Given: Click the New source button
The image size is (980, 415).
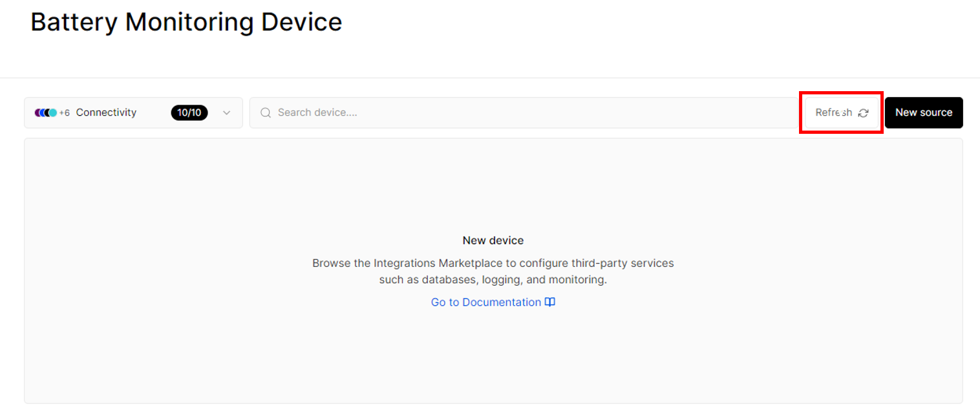Looking at the screenshot, I should [x=924, y=112].
